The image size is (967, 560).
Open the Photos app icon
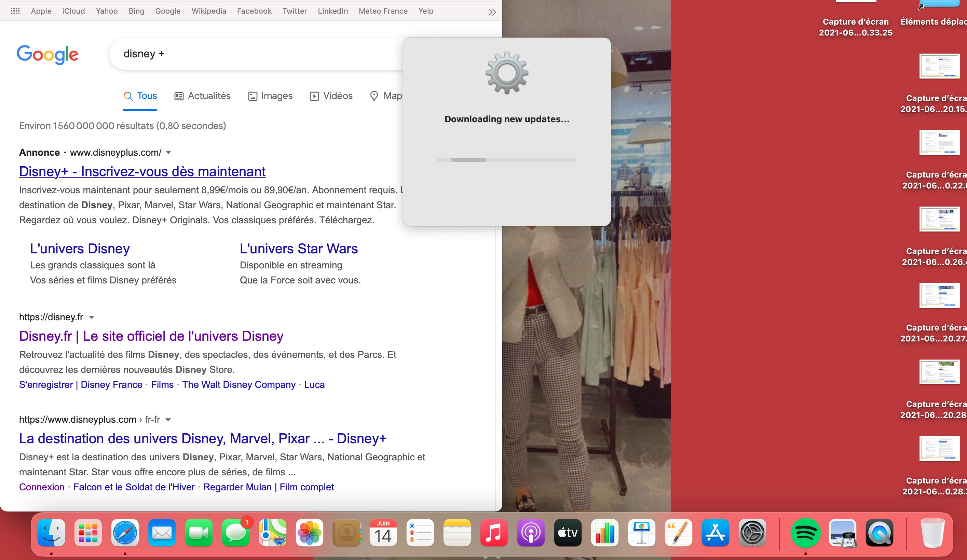coord(309,533)
